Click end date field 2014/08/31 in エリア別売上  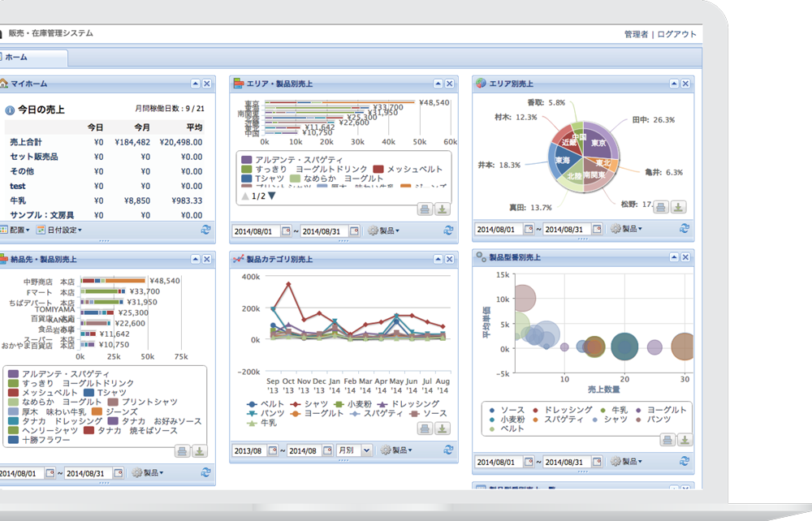pyautogui.click(x=568, y=229)
